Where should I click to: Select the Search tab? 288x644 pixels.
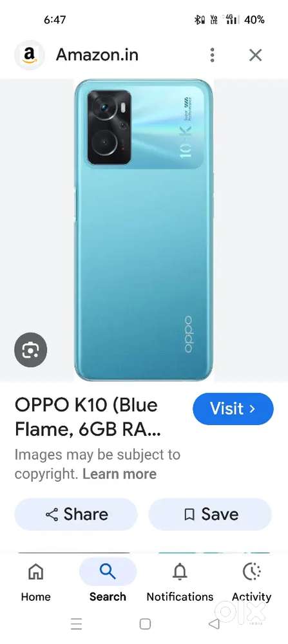108,582
